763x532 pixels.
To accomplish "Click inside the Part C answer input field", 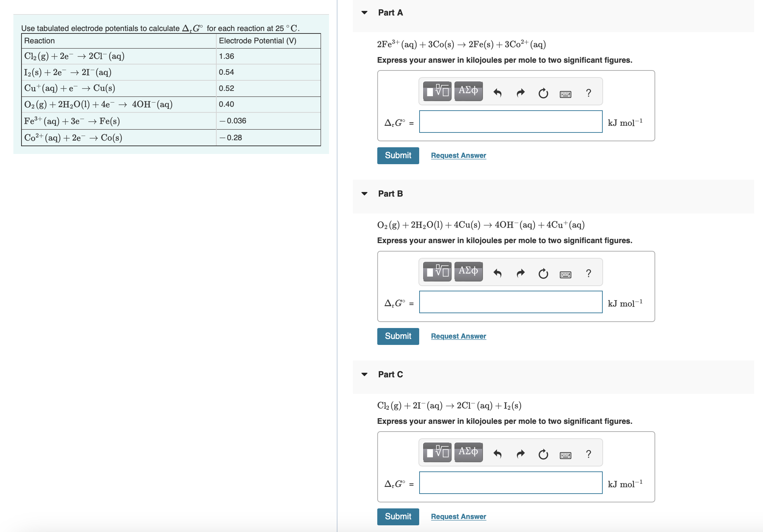I will point(510,483).
